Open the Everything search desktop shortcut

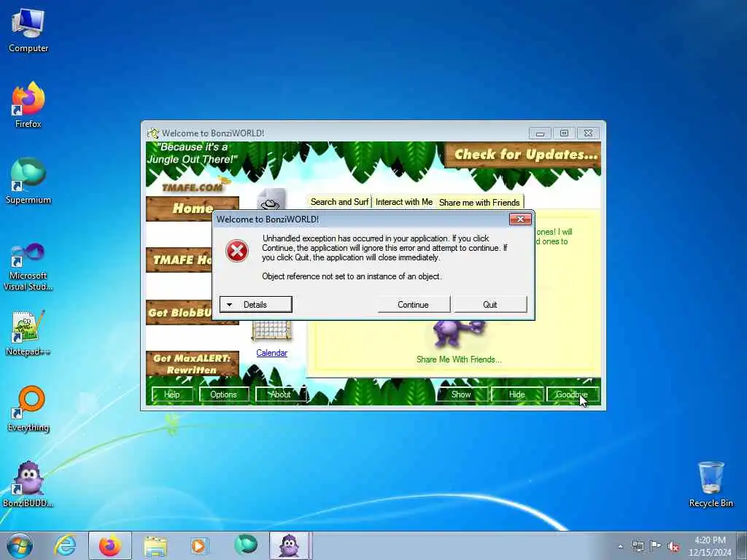(28, 408)
